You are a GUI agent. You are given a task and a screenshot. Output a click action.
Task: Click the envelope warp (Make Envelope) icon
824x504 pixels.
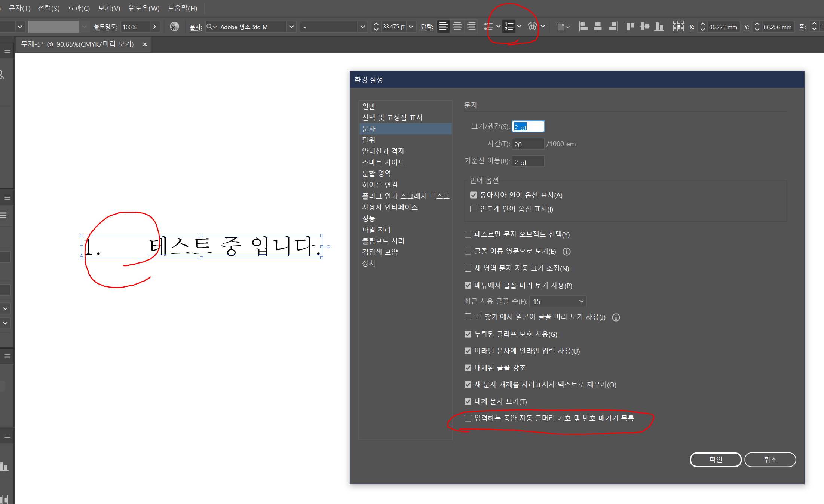(532, 27)
